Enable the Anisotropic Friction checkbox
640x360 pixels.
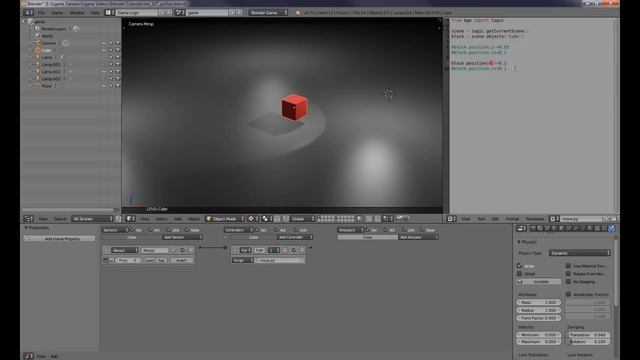[568, 294]
